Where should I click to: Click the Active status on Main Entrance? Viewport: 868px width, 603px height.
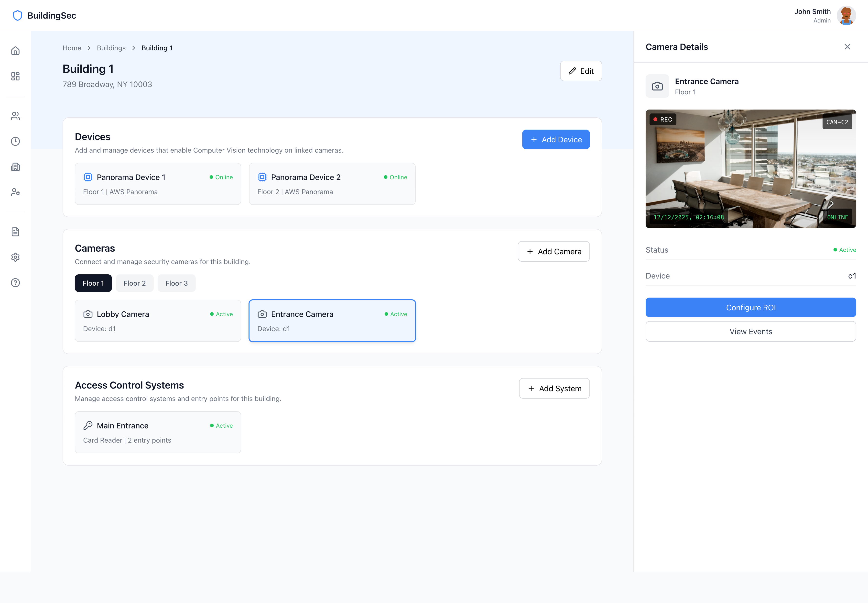coord(221,425)
